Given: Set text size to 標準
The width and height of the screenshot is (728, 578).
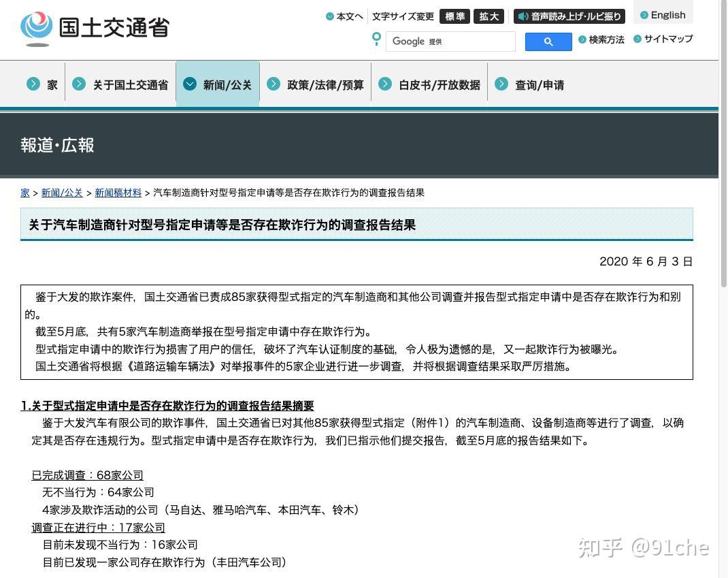Looking at the screenshot, I should (x=454, y=16).
